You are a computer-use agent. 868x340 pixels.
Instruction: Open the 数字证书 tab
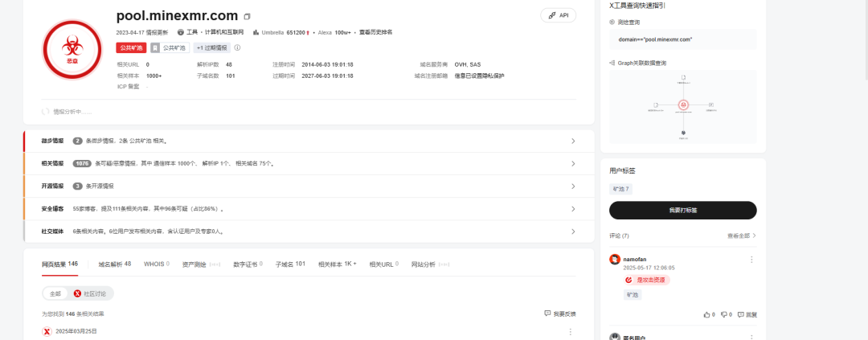(x=248, y=264)
